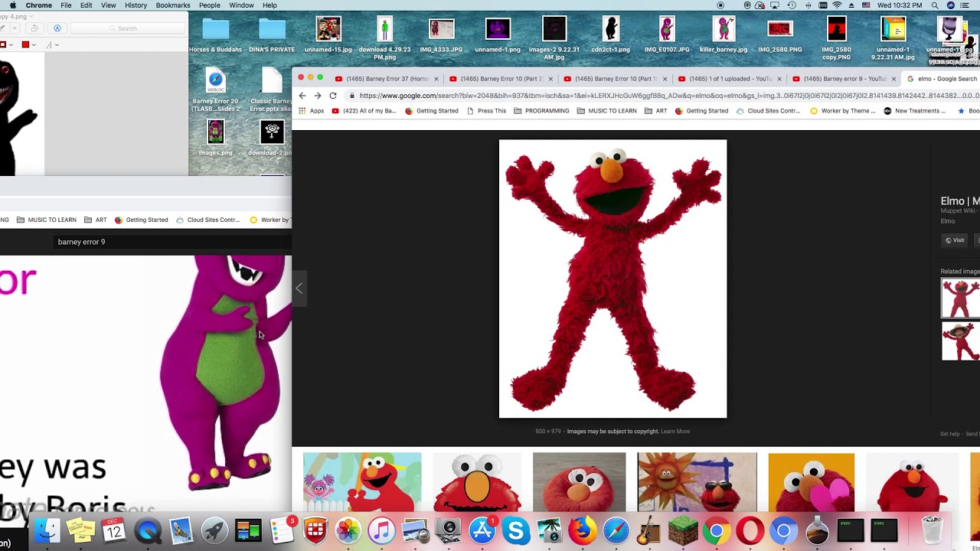This screenshot has height=551, width=980.
Task: Click Preview rotate button
Action: point(34,28)
